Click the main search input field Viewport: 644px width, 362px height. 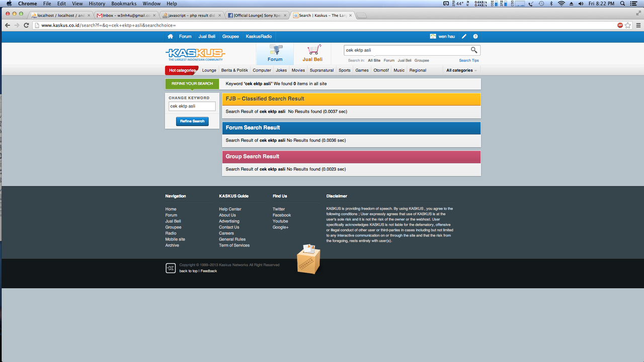point(407,50)
